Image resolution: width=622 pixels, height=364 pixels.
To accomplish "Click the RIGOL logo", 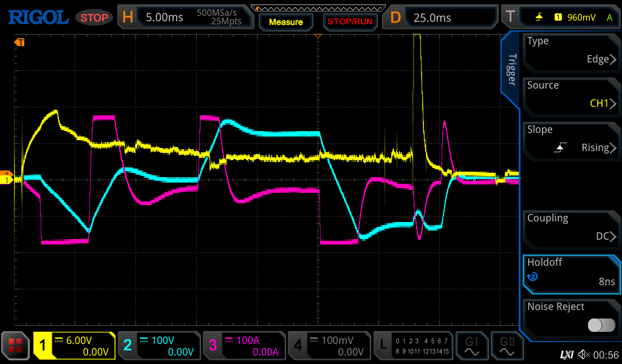I will coord(38,18).
